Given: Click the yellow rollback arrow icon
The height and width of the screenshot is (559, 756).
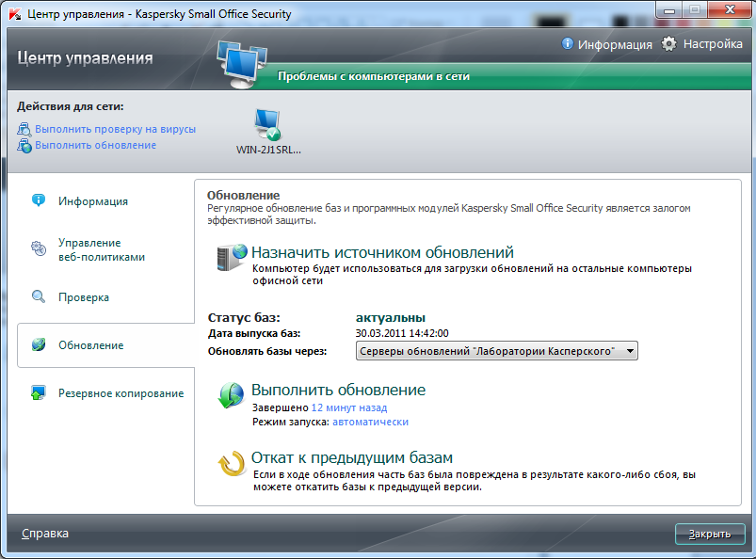Looking at the screenshot, I should 232,464.
